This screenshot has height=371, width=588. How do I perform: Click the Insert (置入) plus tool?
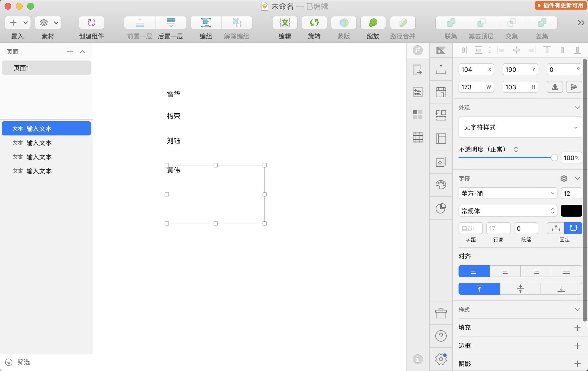13,23
